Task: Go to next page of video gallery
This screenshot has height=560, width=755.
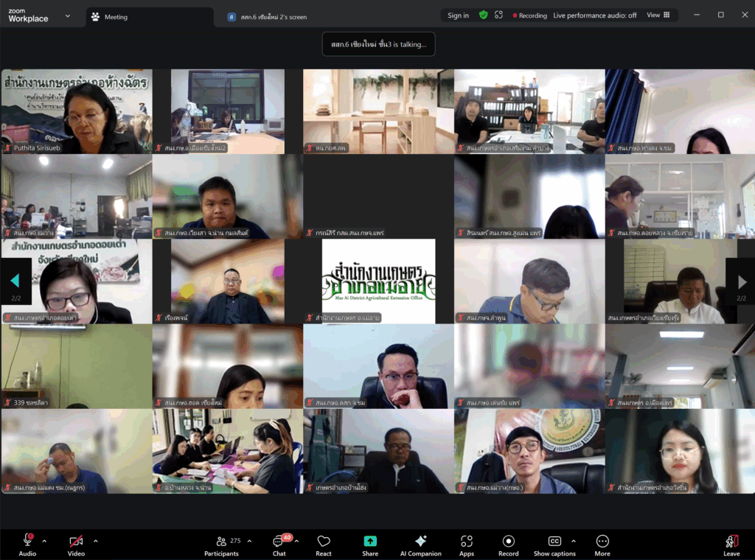Action: pyautogui.click(x=742, y=282)
